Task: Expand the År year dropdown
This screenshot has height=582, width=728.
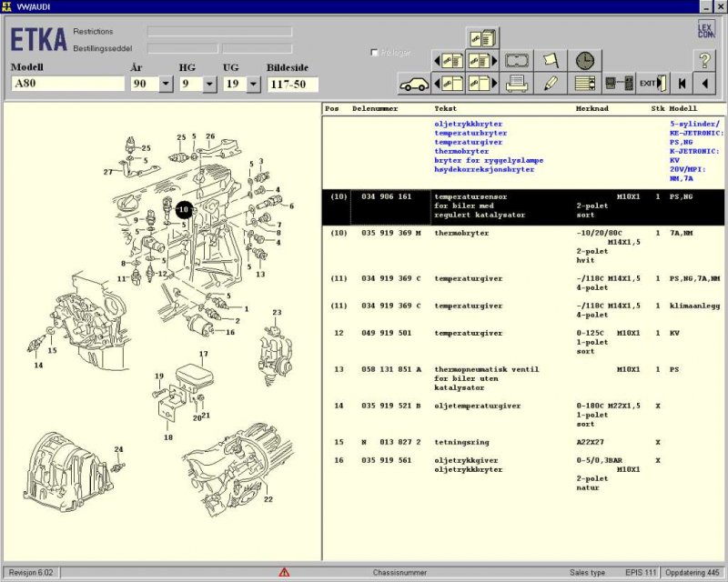Action: [x=166, y=84]
